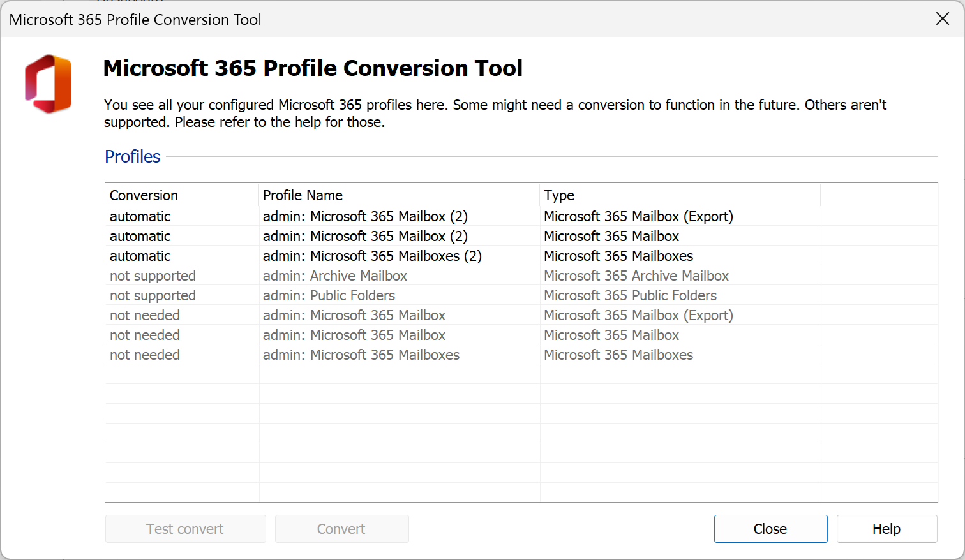965x560 pixels.
Task: Select the automatic Microsoft 365 Mailbox (Export) type row
Action: (x=638, y=216)
